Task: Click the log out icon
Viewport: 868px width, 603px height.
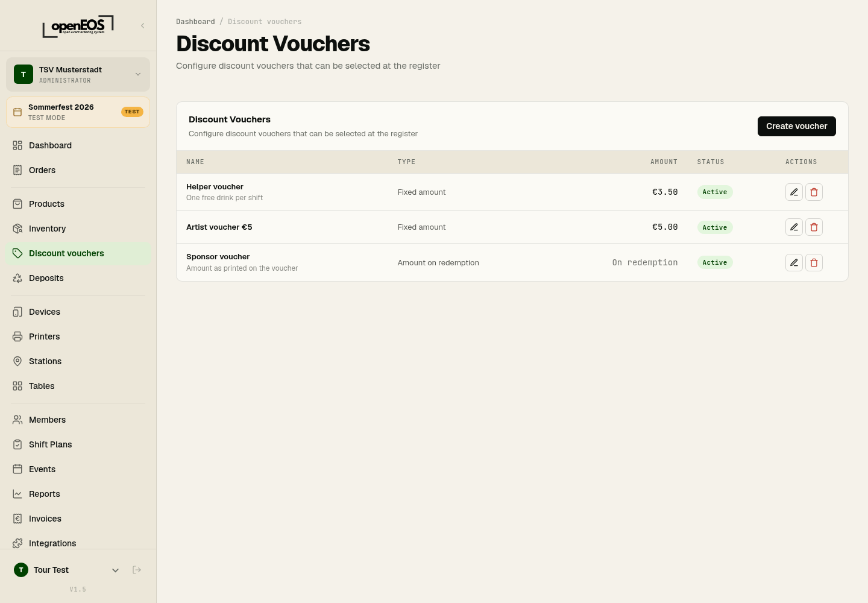Action: [137, 570]
